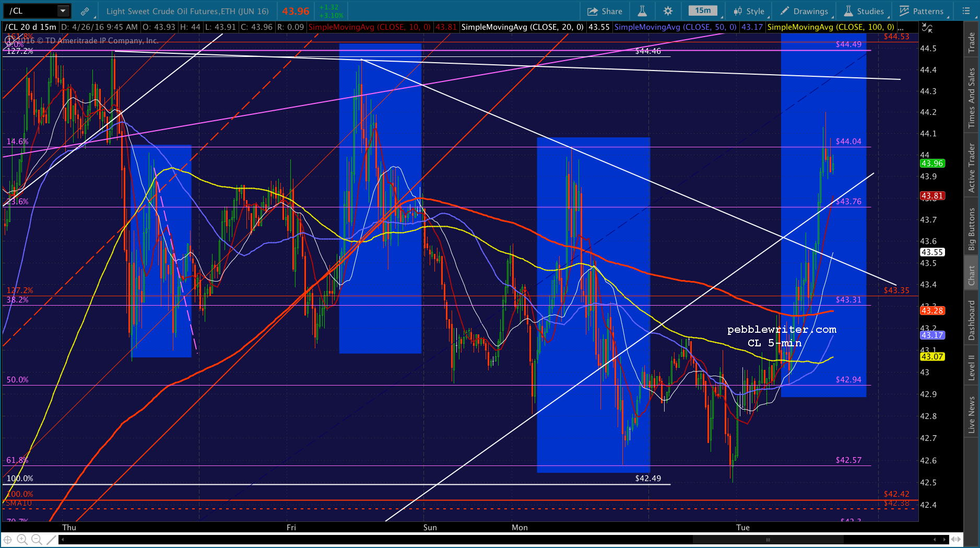The width and height of the screenshot is (980, 548).
Task: Click the $44.46 price level label
Action: pyautogui.click(x=648, y=51)
